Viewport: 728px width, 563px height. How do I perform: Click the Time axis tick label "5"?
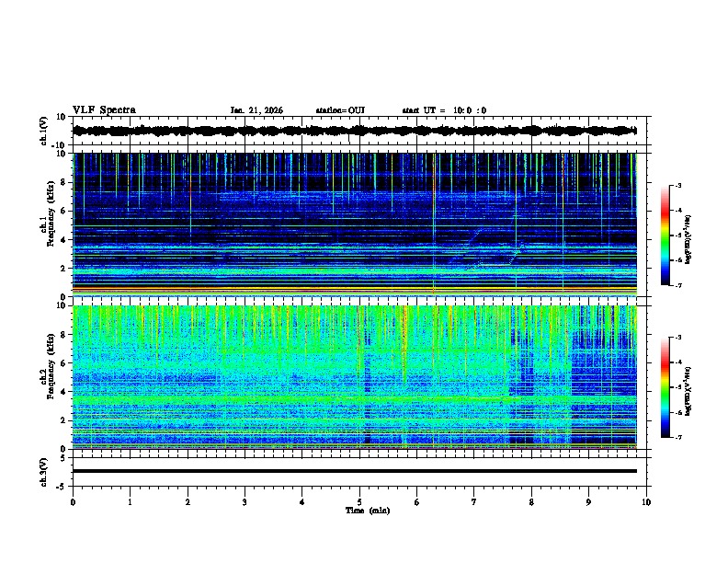tap(359, 502)
